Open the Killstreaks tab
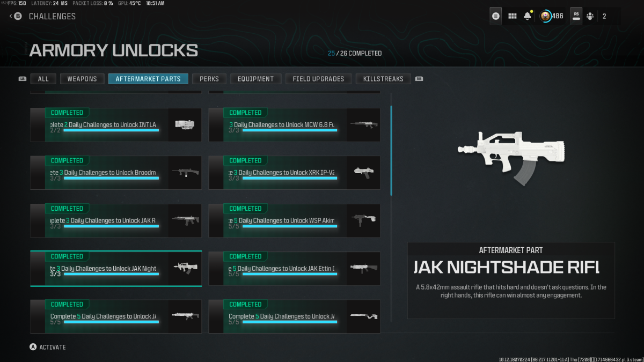Screen dimensions: 644x362 [383, 79]
